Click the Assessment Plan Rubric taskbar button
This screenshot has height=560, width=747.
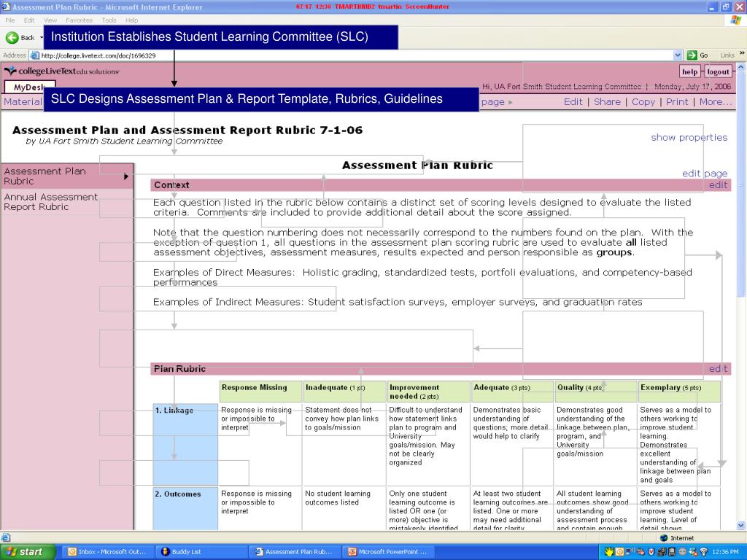294,552
